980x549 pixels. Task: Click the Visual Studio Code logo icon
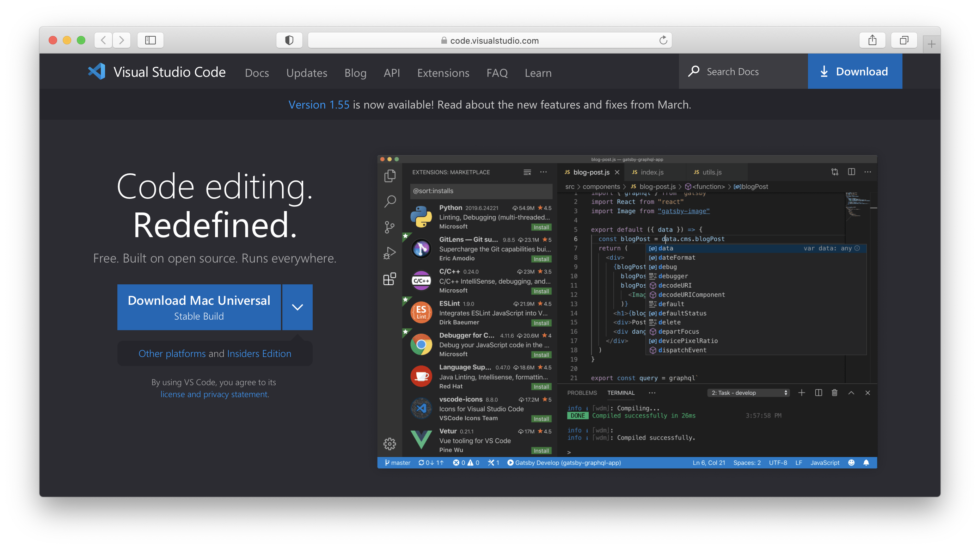[97, 71]
